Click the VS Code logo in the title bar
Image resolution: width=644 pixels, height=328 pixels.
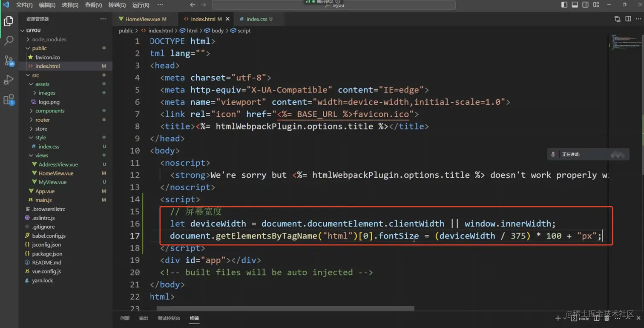pos(6,5)
